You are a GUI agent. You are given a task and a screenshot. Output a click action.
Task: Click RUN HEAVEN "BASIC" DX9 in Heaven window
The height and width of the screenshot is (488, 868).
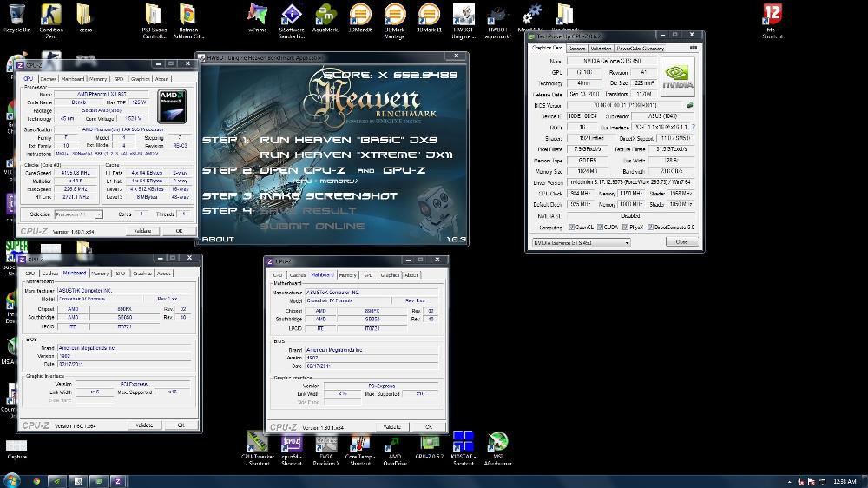[x=349, y=140]
